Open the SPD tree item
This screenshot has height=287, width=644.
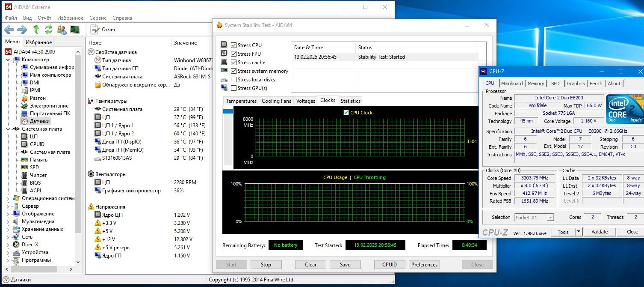tap(30, 167)
